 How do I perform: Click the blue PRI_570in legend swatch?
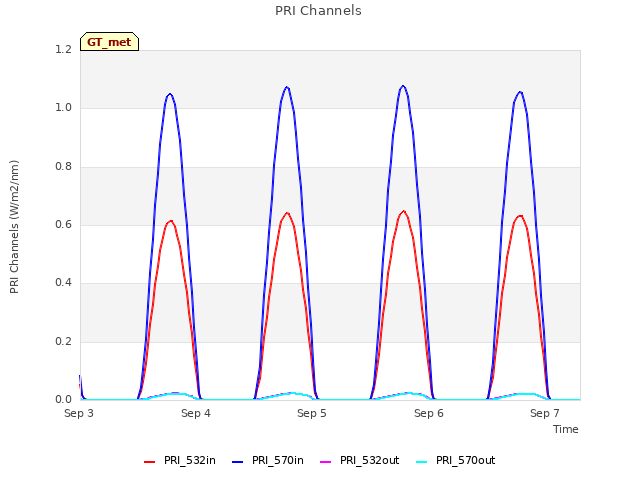(238, 462)
